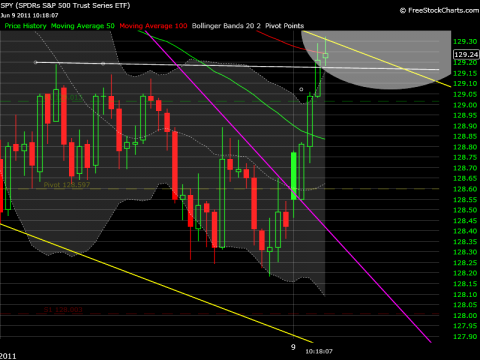The width and height of the screenshot is (480, 360).
Task: Select the white trendline's left end handle
Action: click(36, 62)
